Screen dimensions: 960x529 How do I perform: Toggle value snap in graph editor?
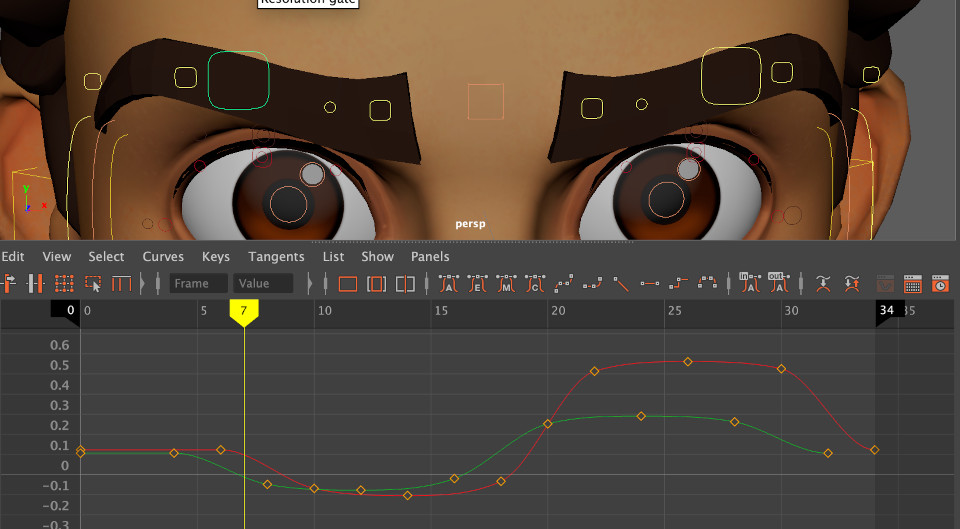pyautogui.click(x=852, y=284)
